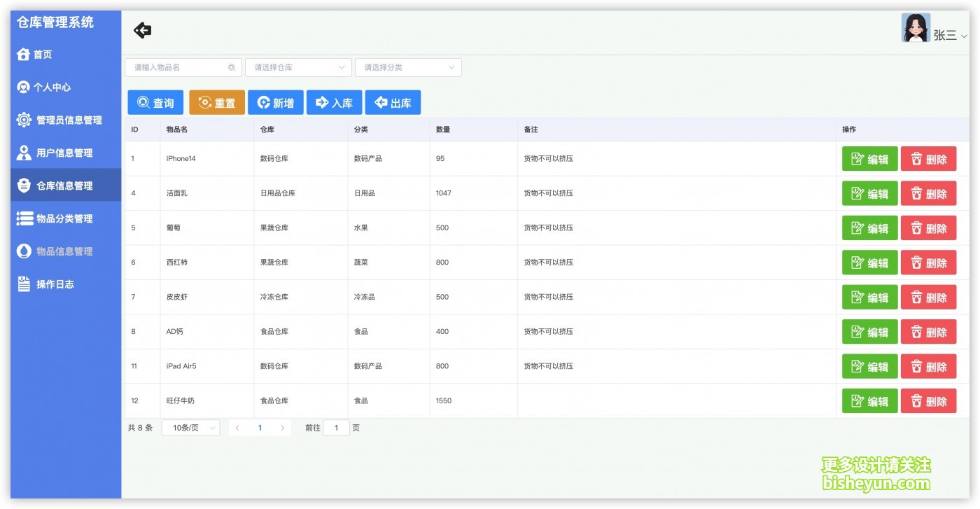Click the item category list icon

point(24,218)
